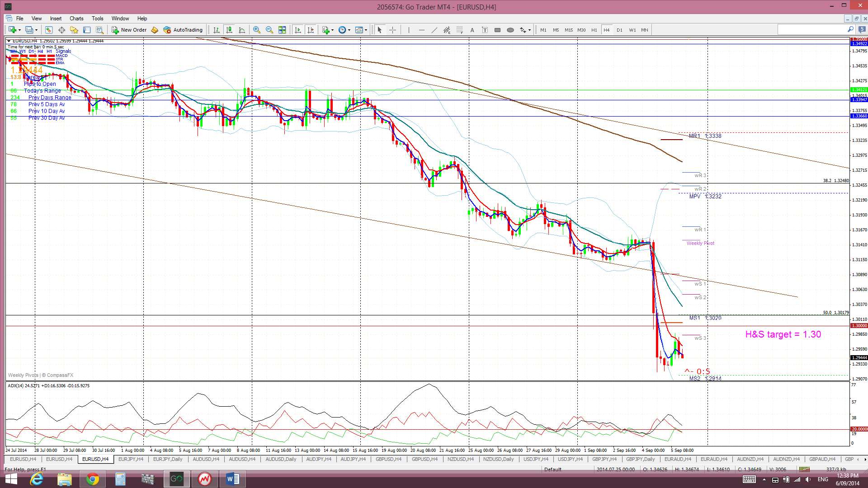Switch to the GBPUSD,H4 chart tab
The width and height of the screenshot is (868, 488).
tap(388, 459)
